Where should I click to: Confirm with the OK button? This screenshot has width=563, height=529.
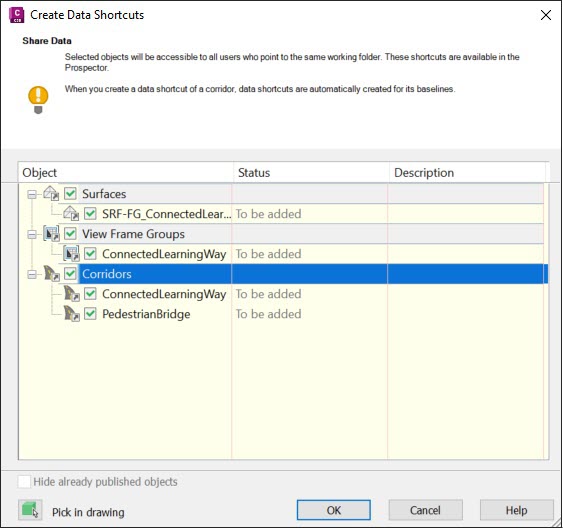334,510
